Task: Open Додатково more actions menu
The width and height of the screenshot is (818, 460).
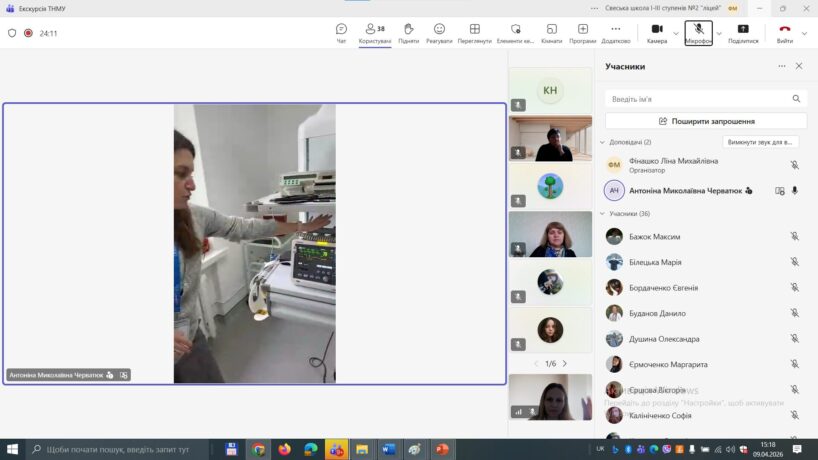Action: (x=615, y=33)
